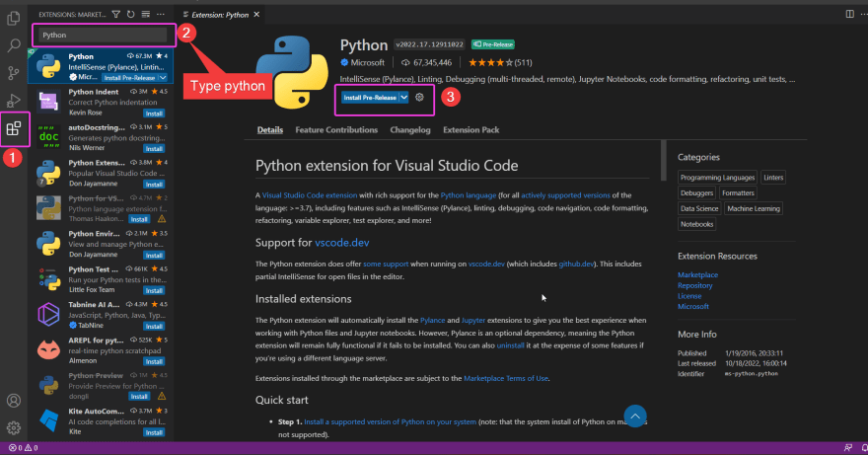Click the Machine Learning category tag
The width and height of the screenshot is (868, 455).
tap(753, 208)
